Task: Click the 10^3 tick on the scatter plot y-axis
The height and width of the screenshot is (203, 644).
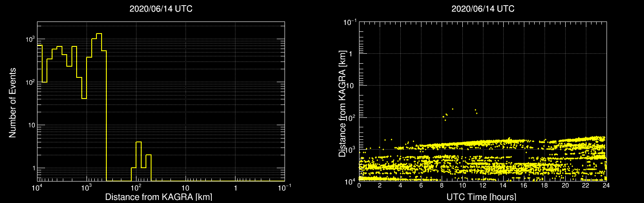Action: click(x=351, y=149)
